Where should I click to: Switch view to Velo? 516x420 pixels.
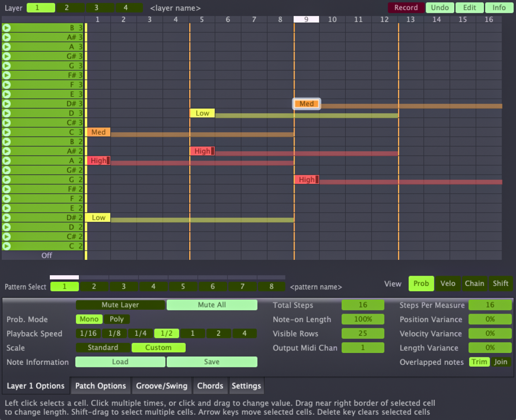448,283
